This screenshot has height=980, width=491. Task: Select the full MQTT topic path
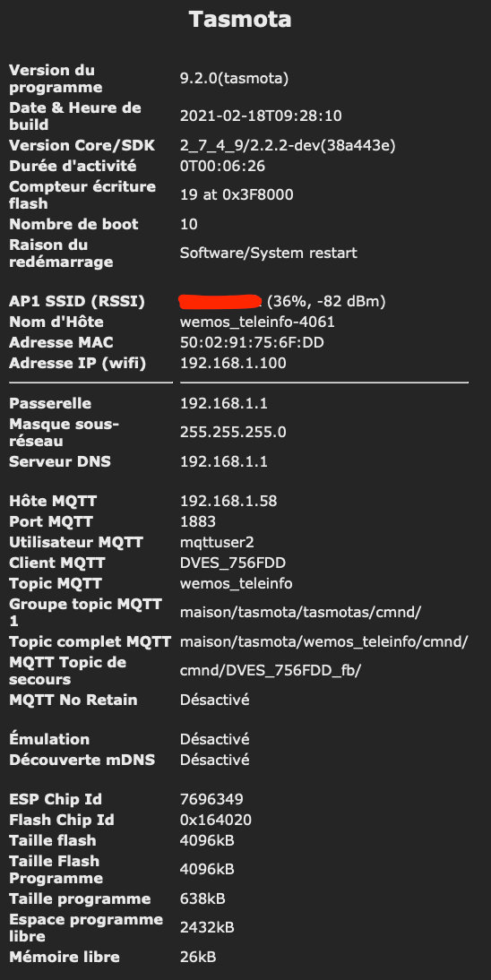tap(324, 642)
